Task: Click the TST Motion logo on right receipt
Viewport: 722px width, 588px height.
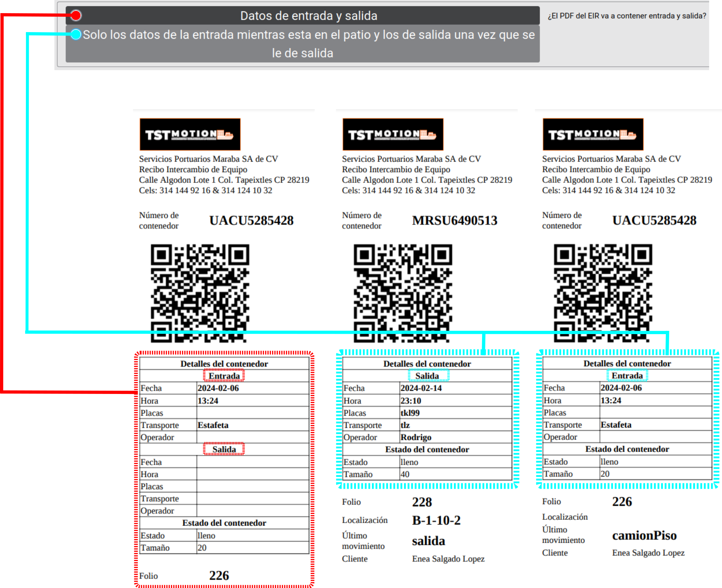Action: tap(593, 134)
